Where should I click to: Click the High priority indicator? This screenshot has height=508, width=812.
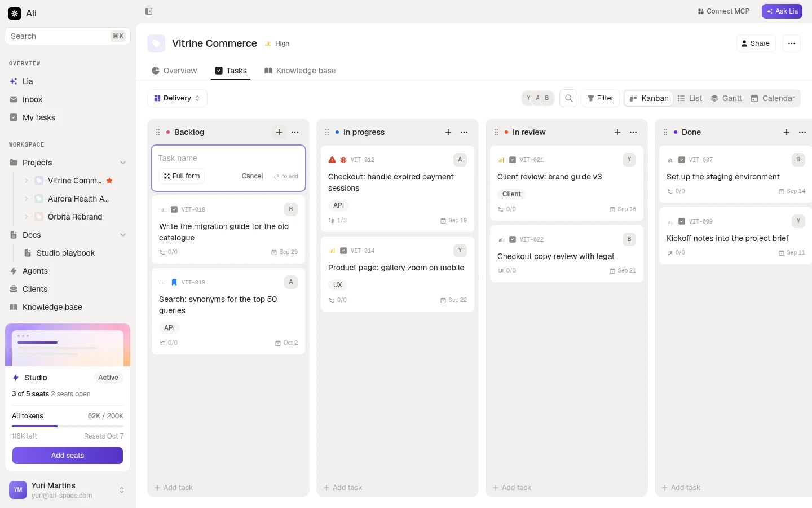pos(277,43)
